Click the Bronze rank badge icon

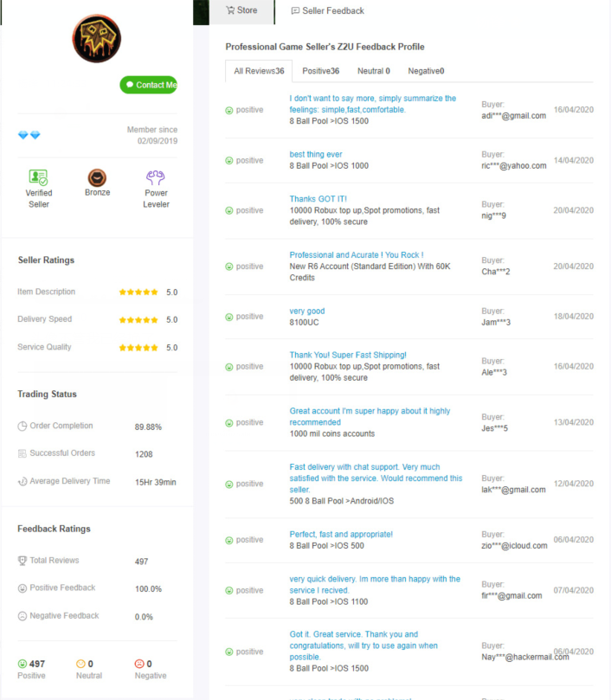click(x=97, y=178)
